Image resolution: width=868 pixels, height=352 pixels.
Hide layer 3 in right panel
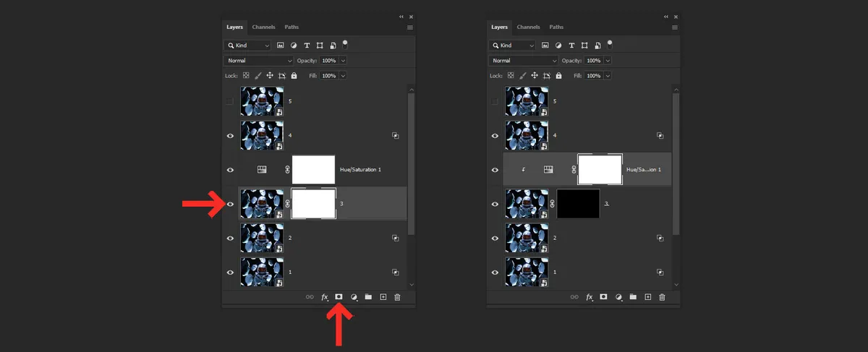(495, 204)
